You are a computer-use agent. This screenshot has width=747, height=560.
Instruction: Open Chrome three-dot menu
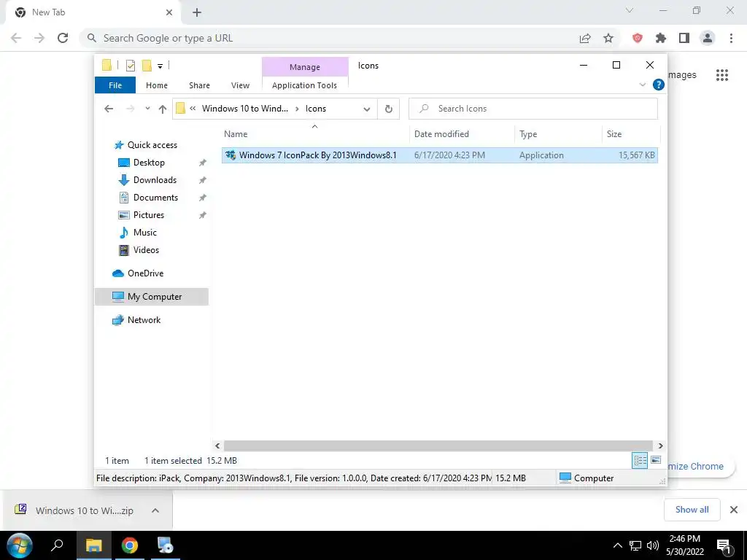(731, 38)
